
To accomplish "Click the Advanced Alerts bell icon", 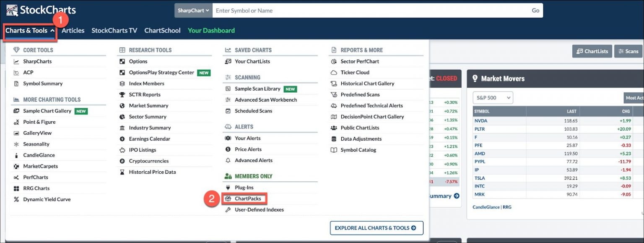I will click(x=228, y=160).
